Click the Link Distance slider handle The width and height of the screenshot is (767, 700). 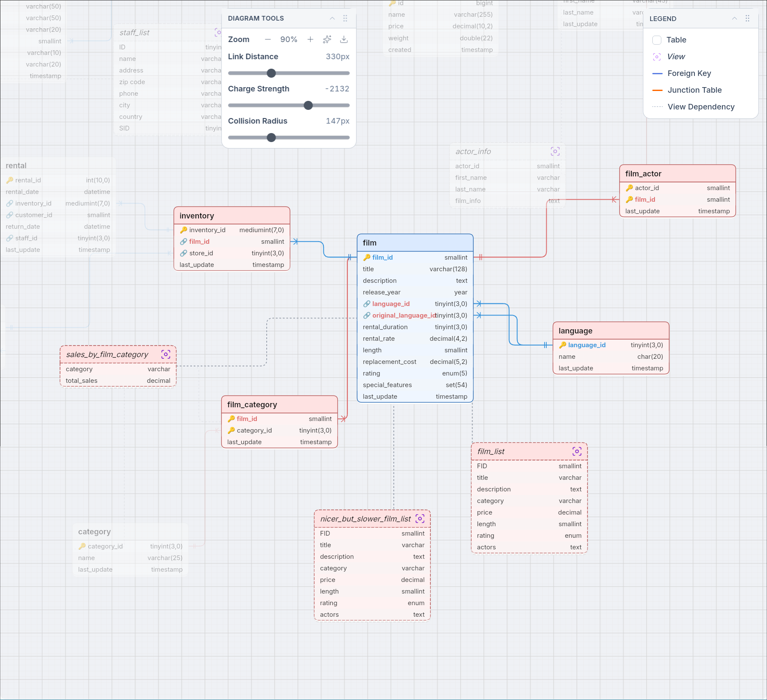tap(271, 73)
